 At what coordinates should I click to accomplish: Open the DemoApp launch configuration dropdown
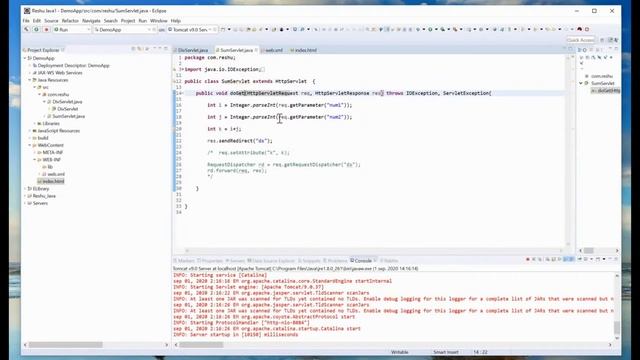[x=149, y=30]
